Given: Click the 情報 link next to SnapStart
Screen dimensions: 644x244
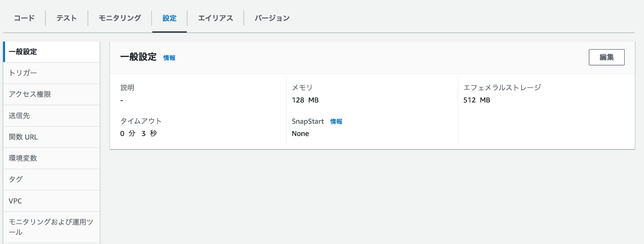Looking at the screenshot, I should [336, 122].
